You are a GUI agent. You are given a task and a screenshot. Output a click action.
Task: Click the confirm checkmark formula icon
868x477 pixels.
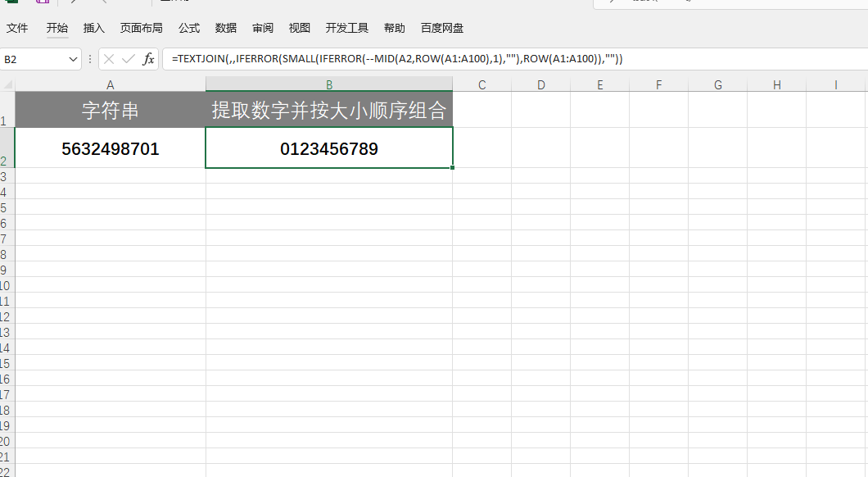(129, 59)
